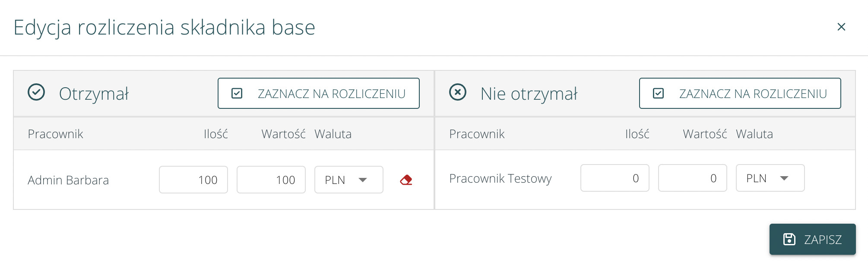Check the checkbox icon in Nie otrzymał's Zaznacz button

click(659, 93)
